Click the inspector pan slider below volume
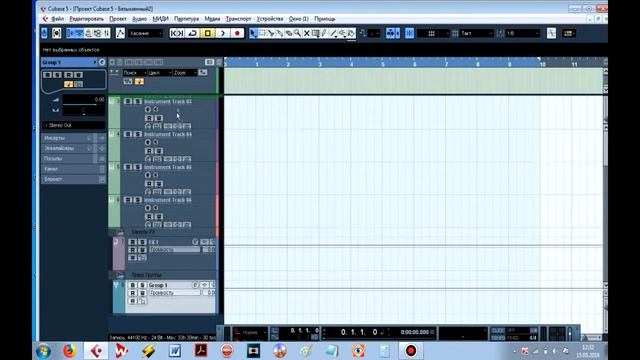This screenshot has height=360, width=640. 83,110
